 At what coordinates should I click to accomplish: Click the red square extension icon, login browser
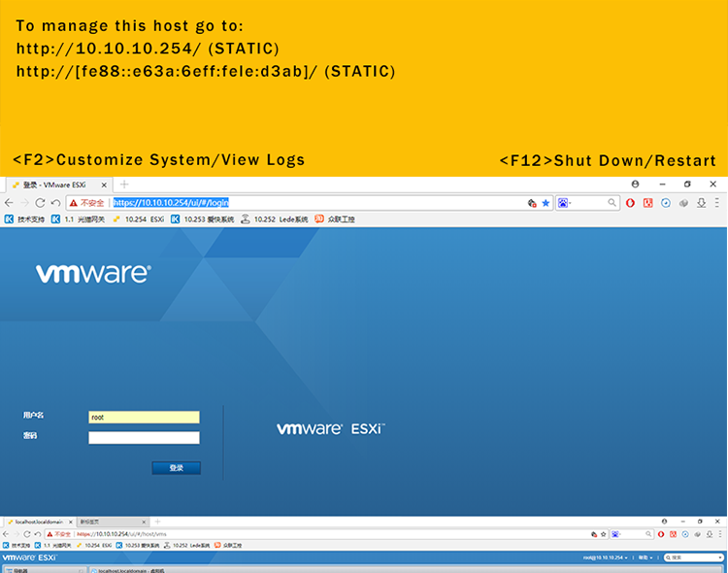(x=647, y=203)
